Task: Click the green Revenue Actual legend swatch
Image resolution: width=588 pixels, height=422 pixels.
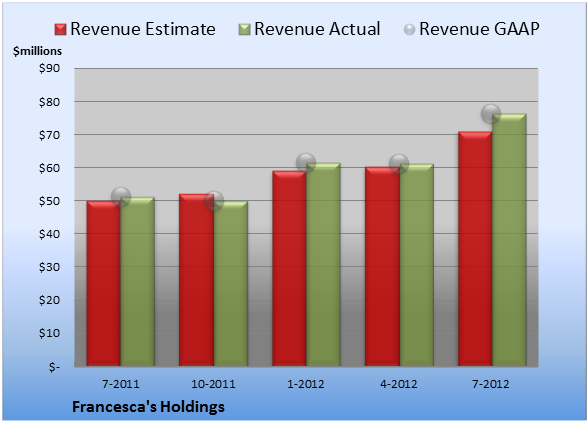Action: tap(244, 29)
